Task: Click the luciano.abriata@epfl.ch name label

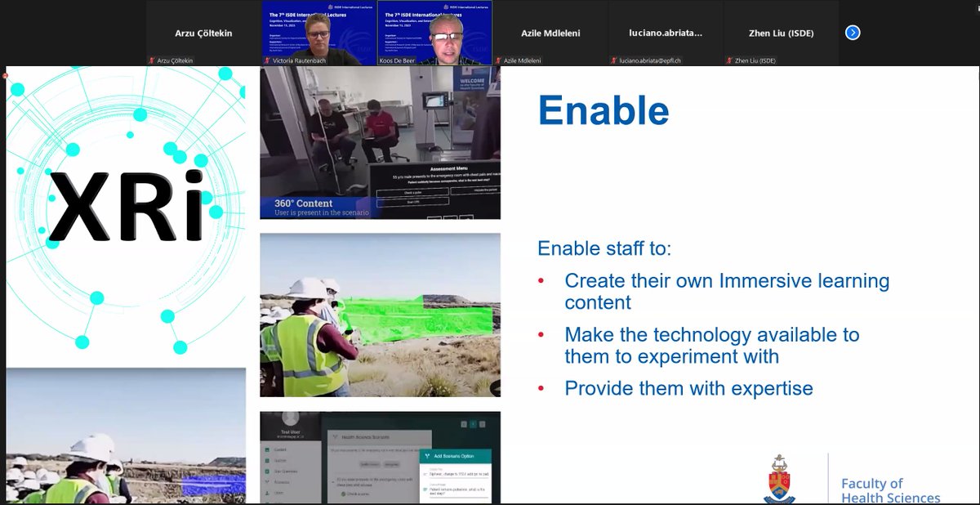Action: (x=650, y=60)
